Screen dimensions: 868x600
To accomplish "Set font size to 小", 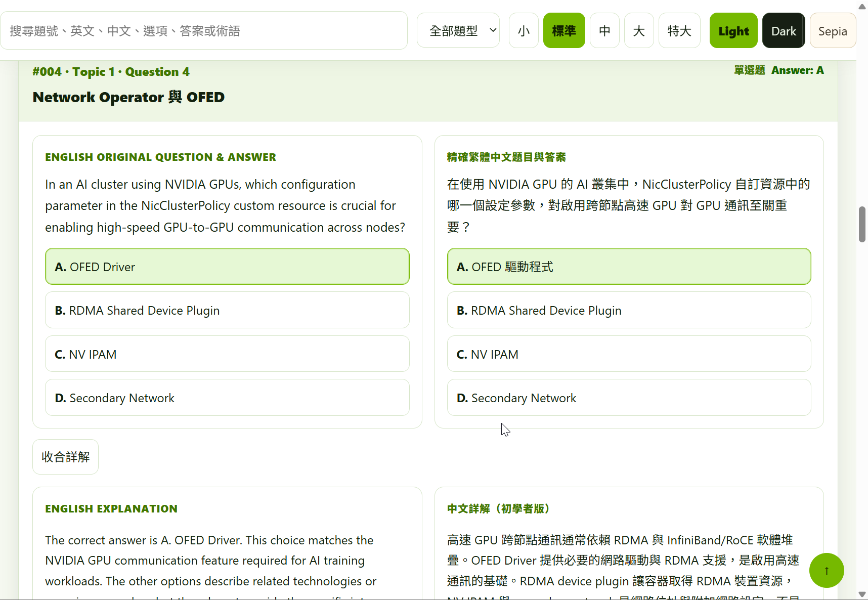I will [x=524, y=31].
